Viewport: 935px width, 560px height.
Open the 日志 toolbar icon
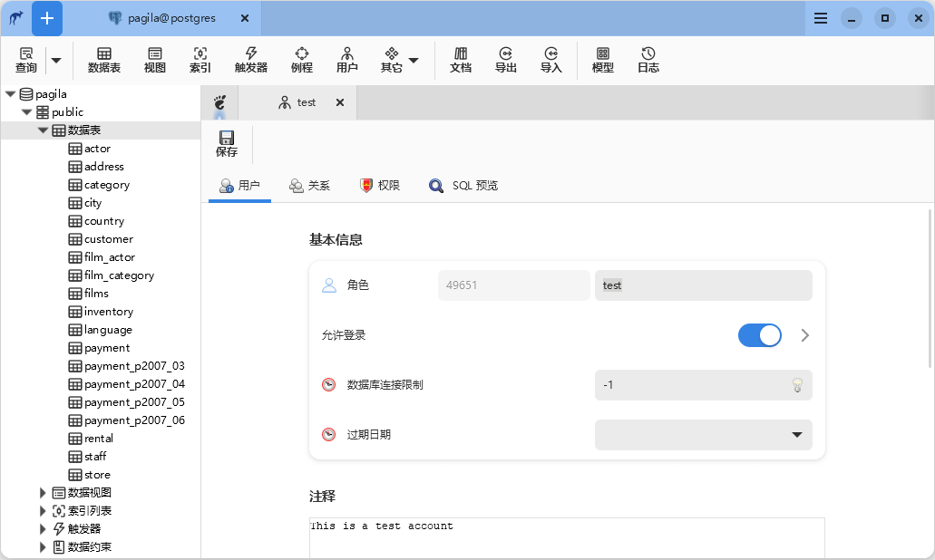(x=648, y=59)
